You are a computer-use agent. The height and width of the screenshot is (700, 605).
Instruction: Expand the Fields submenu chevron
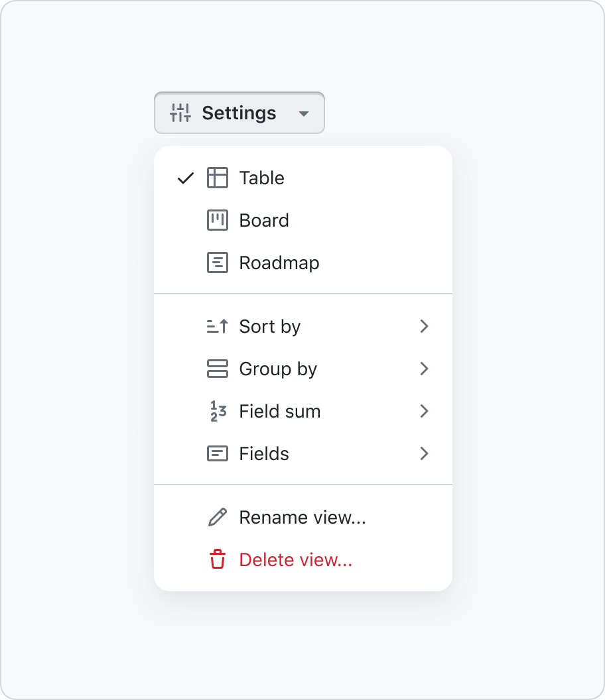424,453
